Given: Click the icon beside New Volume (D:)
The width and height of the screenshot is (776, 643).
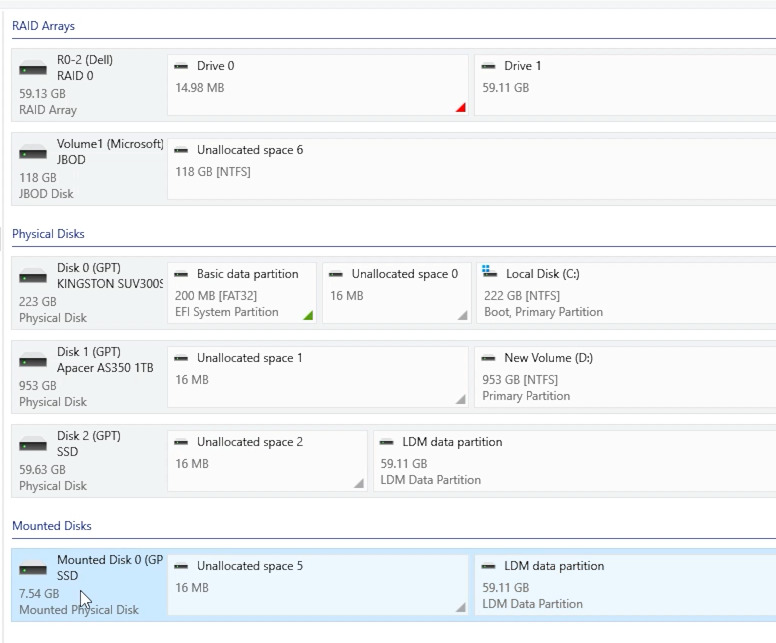Looking at the screenshot, I should [488, 358].
